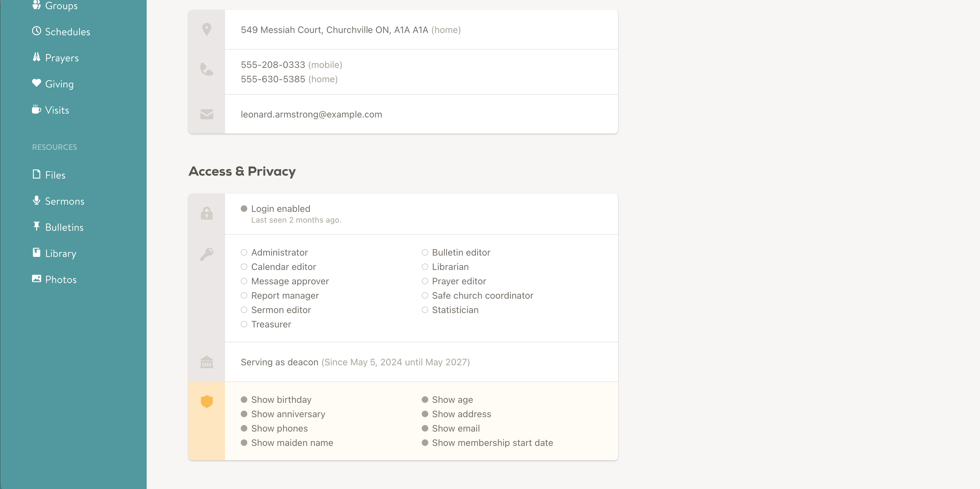Click the home number 555-630-5385
This screenshot has height=489, width=980.
coord(273,79)
